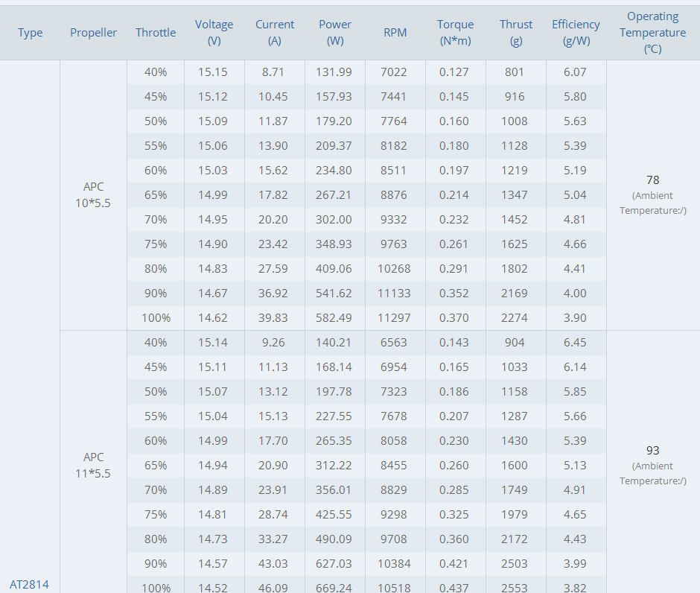Click the Propeller column header
Screen dimensions: 700x593
pos(93,33)
